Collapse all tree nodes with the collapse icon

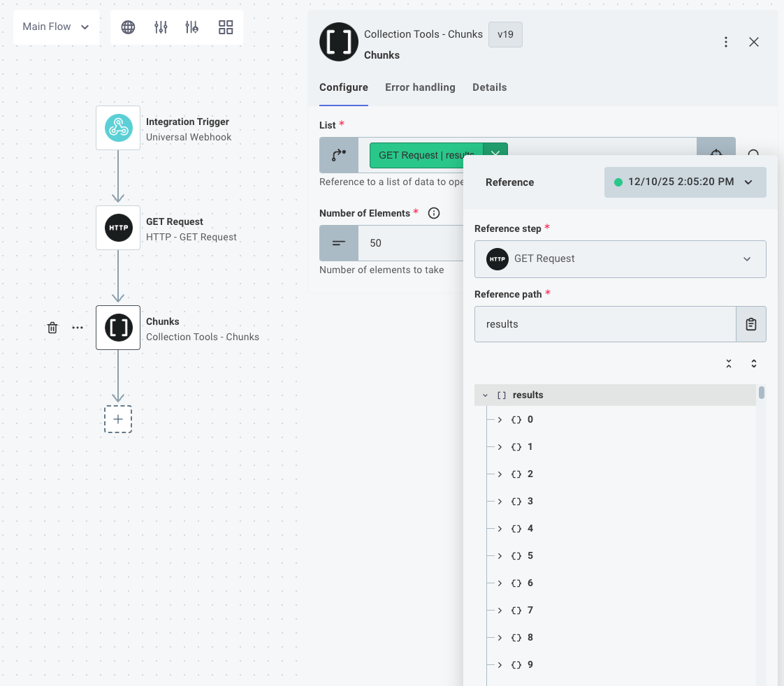click(x=728, y=363)
